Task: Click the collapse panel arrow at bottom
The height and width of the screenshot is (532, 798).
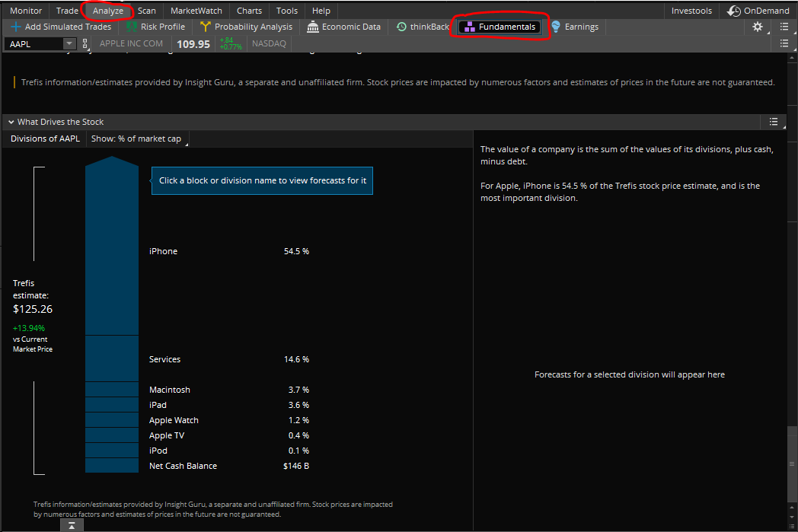Action: (x=71, y=525)
